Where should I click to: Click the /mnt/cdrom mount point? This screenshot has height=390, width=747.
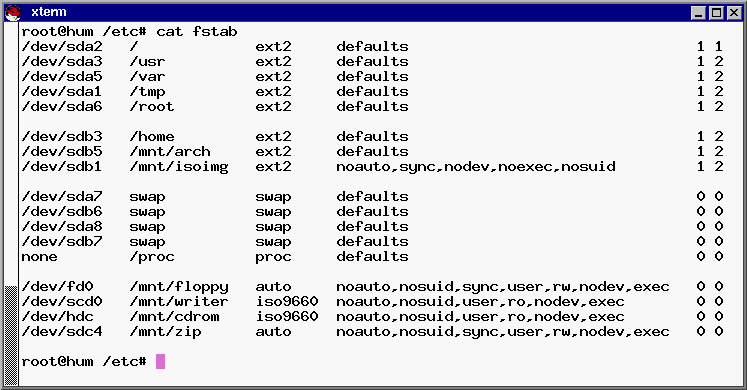point(174,317)
